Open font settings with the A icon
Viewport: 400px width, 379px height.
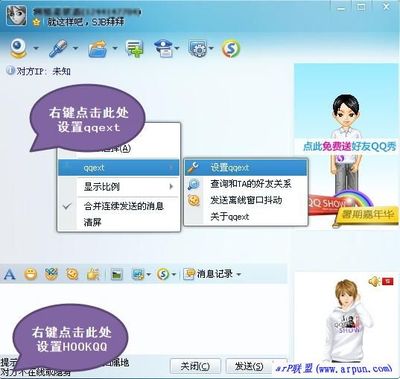[x=10, y=274]
